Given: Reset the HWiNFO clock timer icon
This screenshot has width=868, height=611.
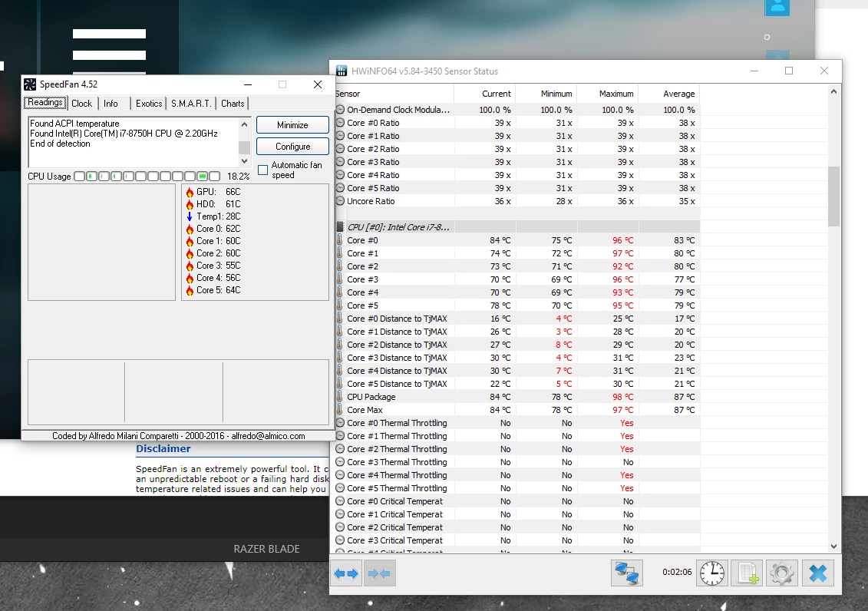Looking at the screenshot, I should [x=712, y=573].
